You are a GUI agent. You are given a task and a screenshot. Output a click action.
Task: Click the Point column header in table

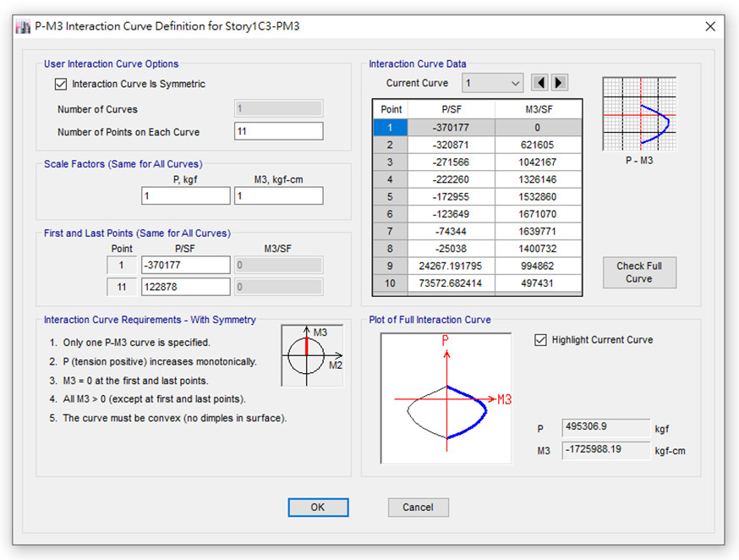(x=391, y=109)
